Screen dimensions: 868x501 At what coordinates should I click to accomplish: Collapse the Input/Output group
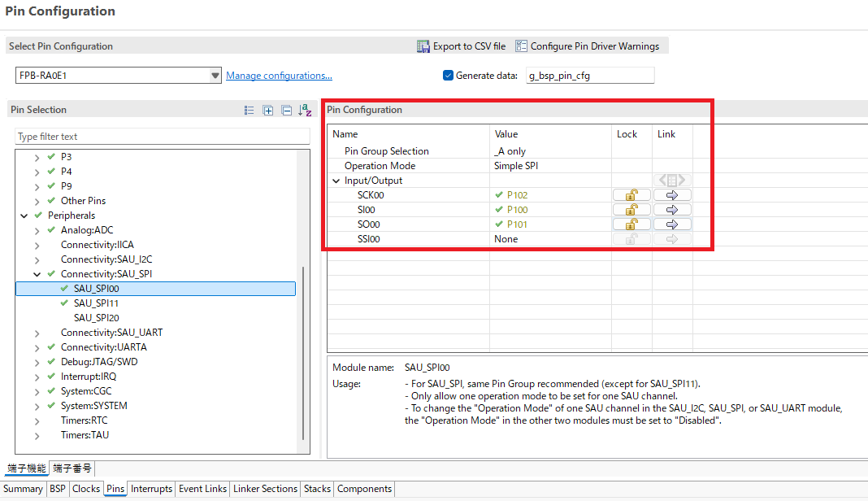[336, 181]
